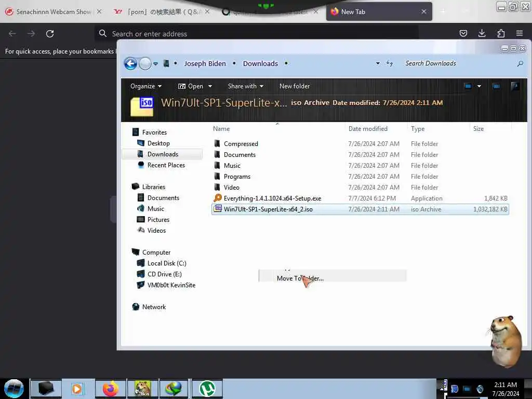Toggle the preview pane icon
The width and height of the screenshot is (532, 399).
[496, 86]
